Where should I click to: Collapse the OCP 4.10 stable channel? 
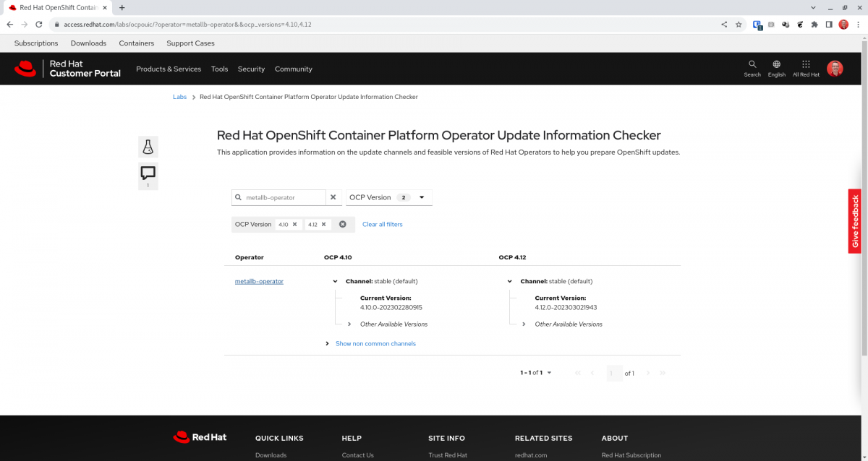click(335, 281)
